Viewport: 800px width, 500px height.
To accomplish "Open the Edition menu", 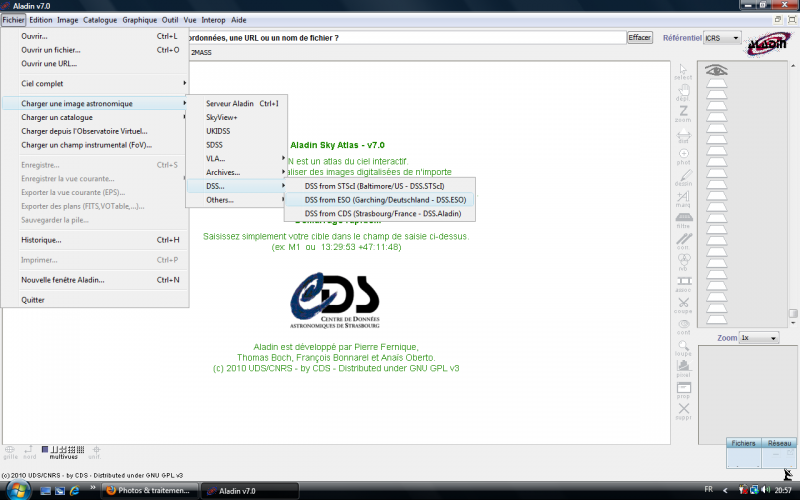I will [40, 20].
